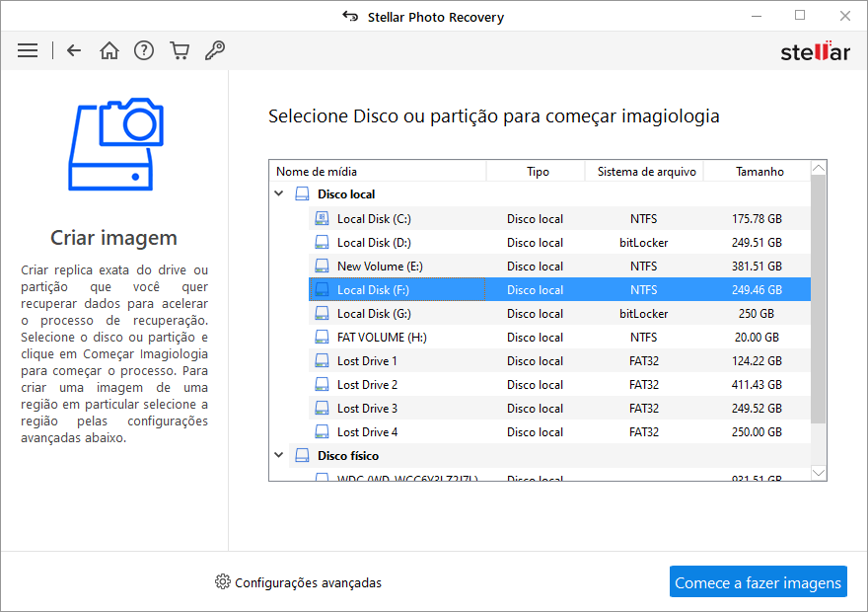Select the Local Disk (C:) row
Viewport: 868px width, 612px height.
tap(559, 218)
